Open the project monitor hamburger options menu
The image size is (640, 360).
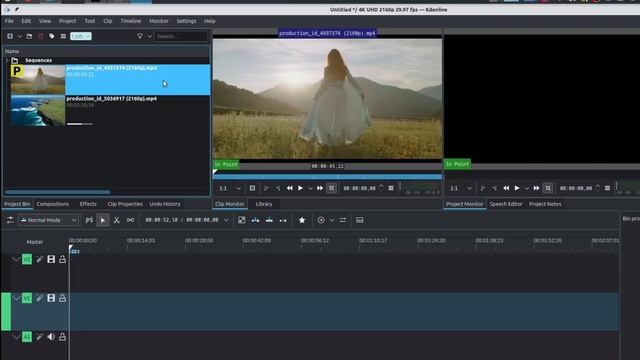[x=607, y=188]
